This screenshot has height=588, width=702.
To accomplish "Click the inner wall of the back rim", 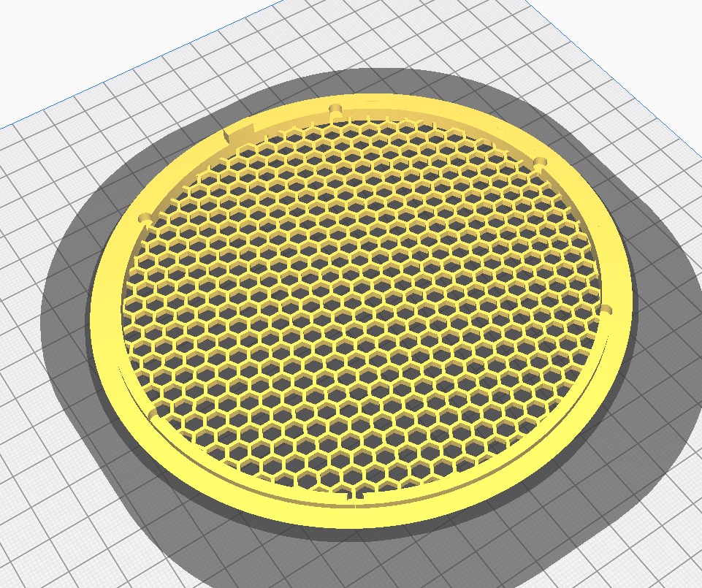I will click(409, 113).
